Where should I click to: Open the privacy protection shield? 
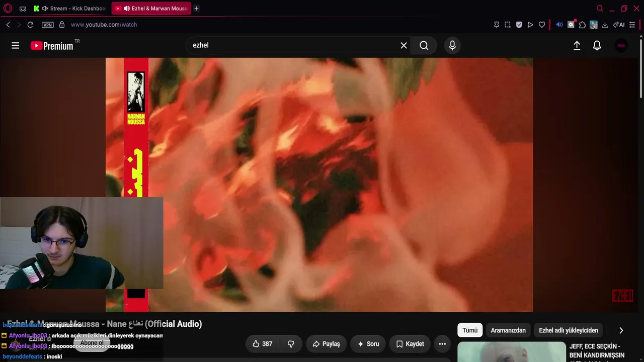tap(519, 25)
